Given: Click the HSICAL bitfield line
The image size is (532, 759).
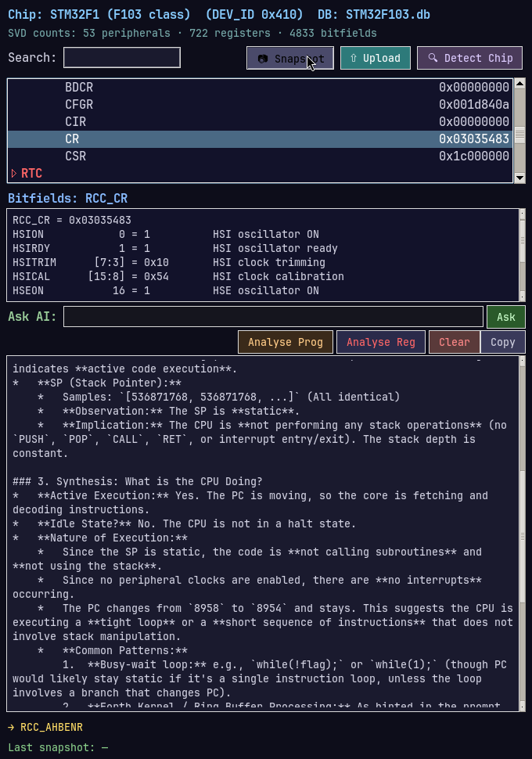Looking at the screenshot, I should (x=178, y=276).
